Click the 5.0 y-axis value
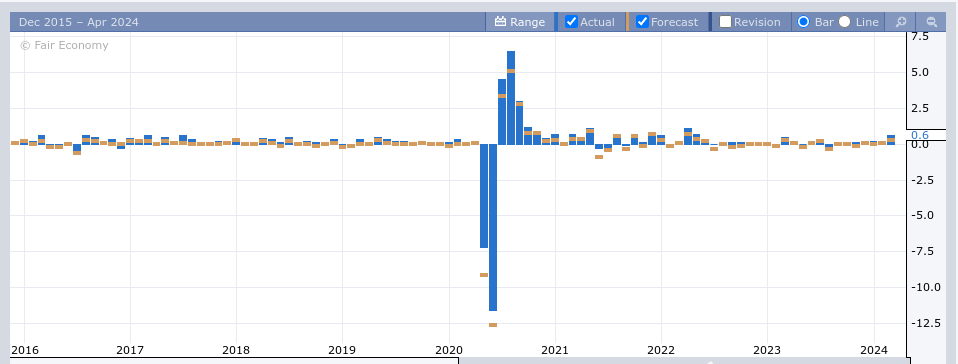The width and height of the screenshot is (958, 364). pyautogui.click(x=920, y=72)
